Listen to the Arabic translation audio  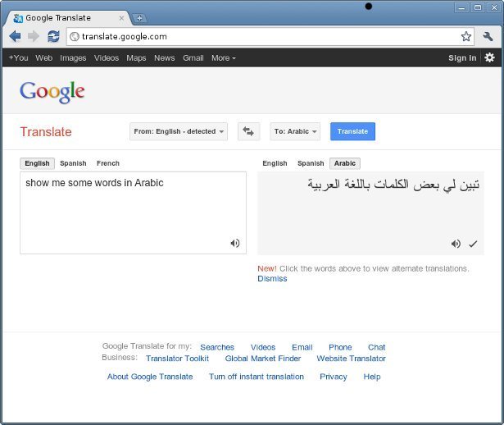click(456, 244)
